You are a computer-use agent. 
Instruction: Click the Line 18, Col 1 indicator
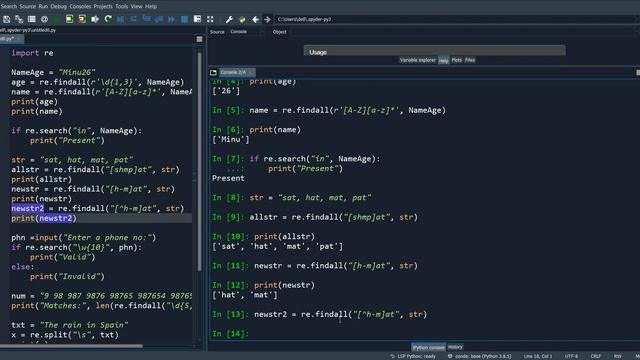click(538, 356)
